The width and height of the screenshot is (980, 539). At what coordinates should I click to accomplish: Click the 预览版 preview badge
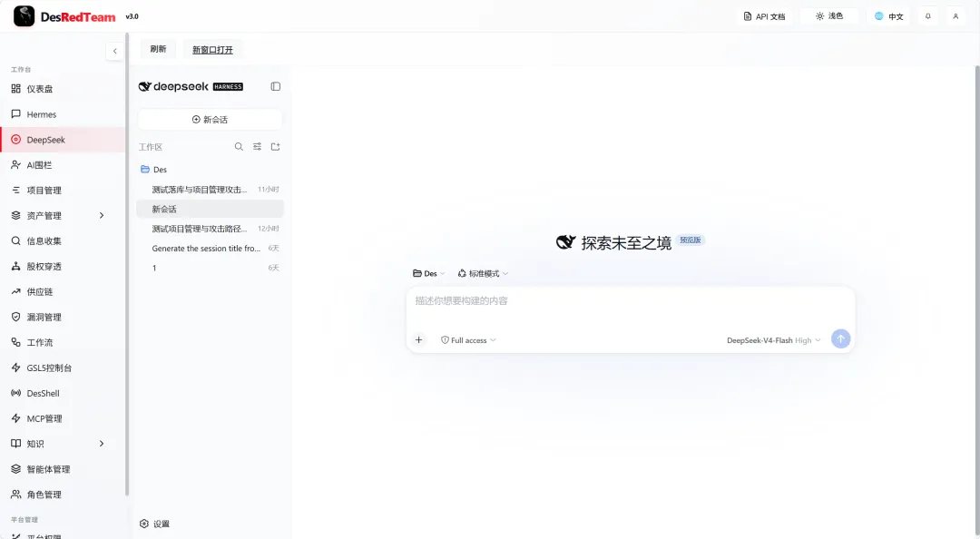click(x=691, y=240)
